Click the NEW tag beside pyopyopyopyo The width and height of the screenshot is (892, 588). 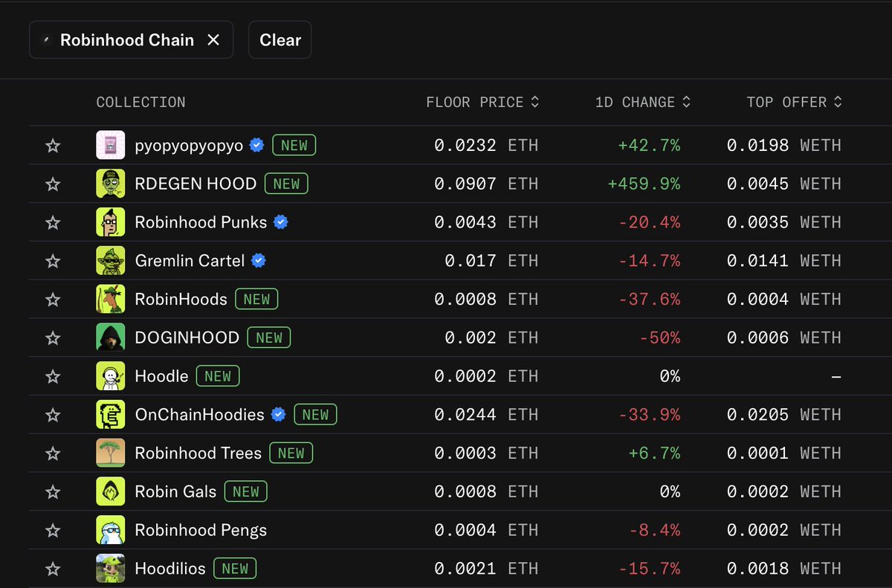[x=294, y=145]
